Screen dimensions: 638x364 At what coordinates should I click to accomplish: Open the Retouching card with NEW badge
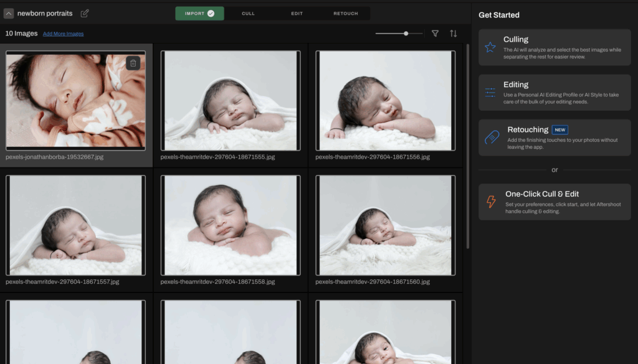555,137
